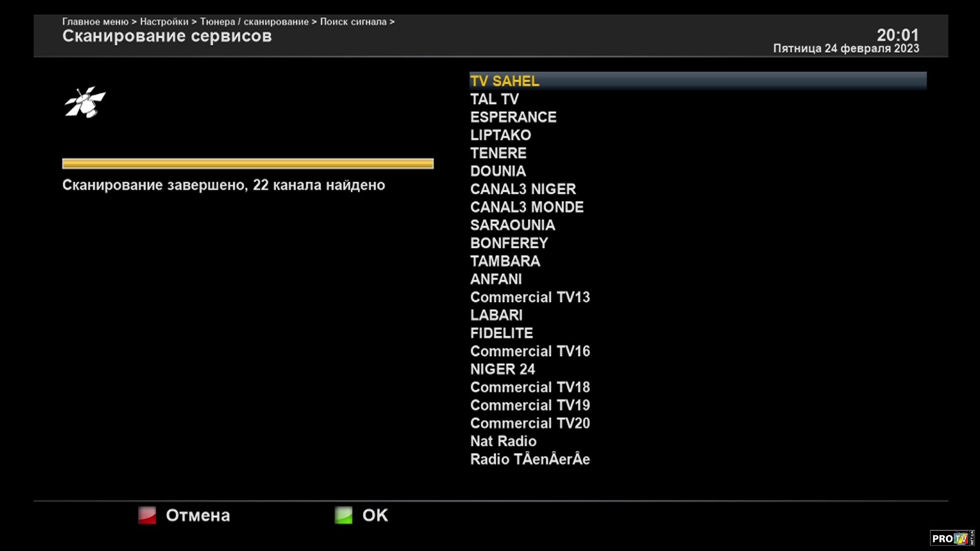Choose the Nat Radio service
980x551 pixels.
tap(503, 441)
